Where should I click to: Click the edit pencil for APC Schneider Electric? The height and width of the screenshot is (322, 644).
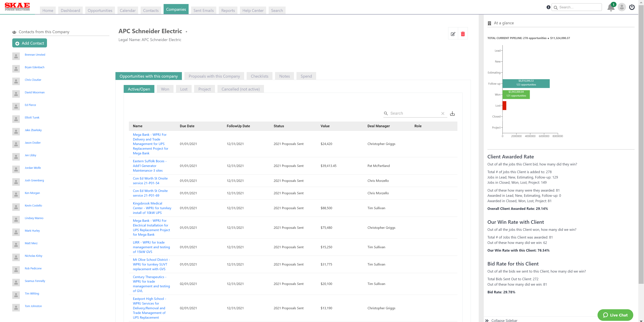point(453,34)
